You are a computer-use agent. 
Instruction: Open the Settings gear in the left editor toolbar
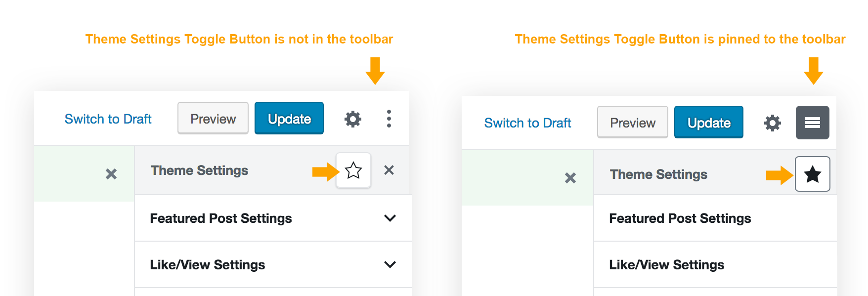pos(352,119)
